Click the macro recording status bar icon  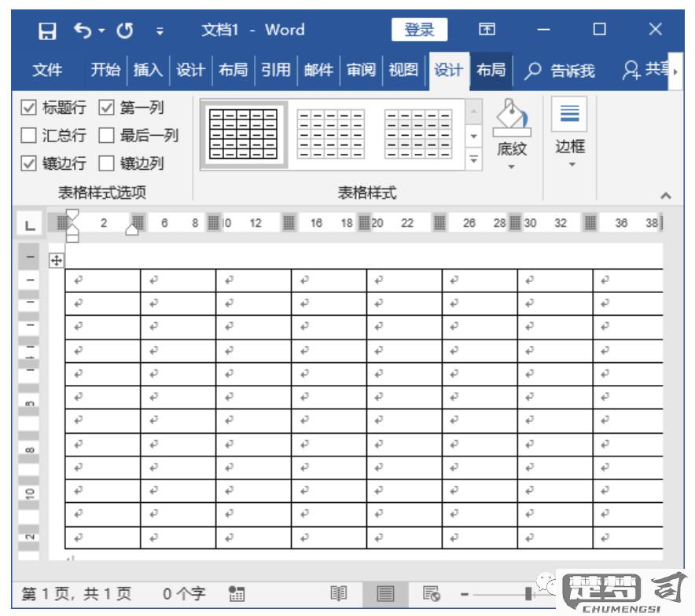(x=236, y=593)
